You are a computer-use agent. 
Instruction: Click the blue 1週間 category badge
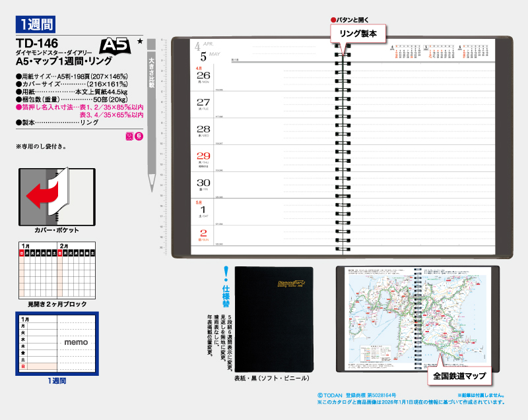coord(36,24)
